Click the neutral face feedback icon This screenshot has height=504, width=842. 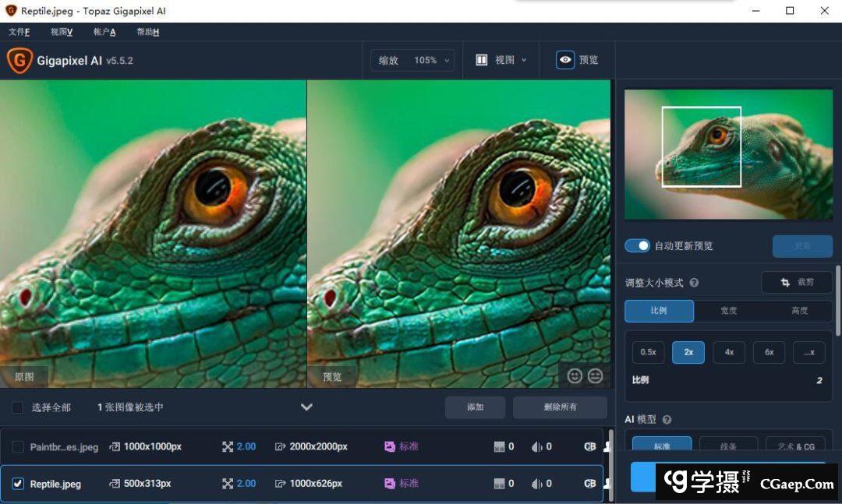pos(596,376)
